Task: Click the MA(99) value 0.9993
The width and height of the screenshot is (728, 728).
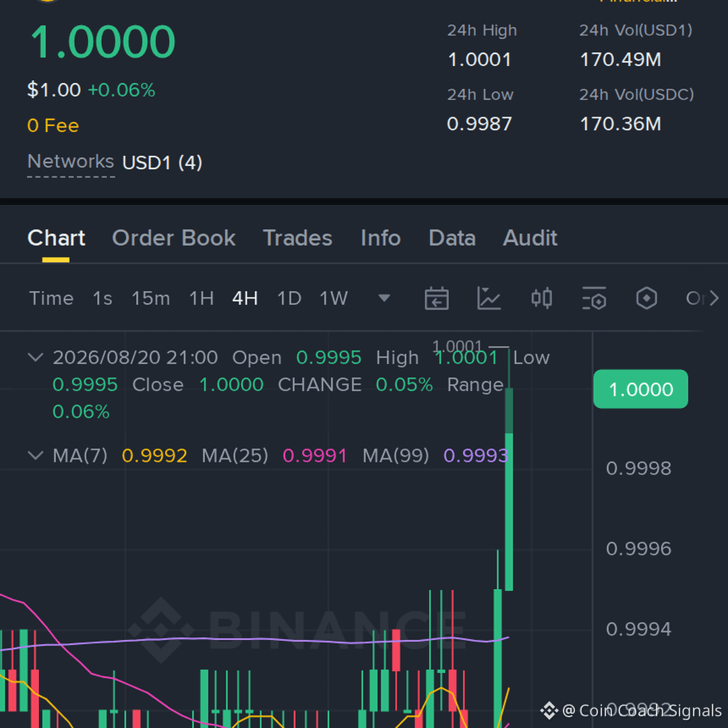Action: pyautogui.click(x=476, y=456)
